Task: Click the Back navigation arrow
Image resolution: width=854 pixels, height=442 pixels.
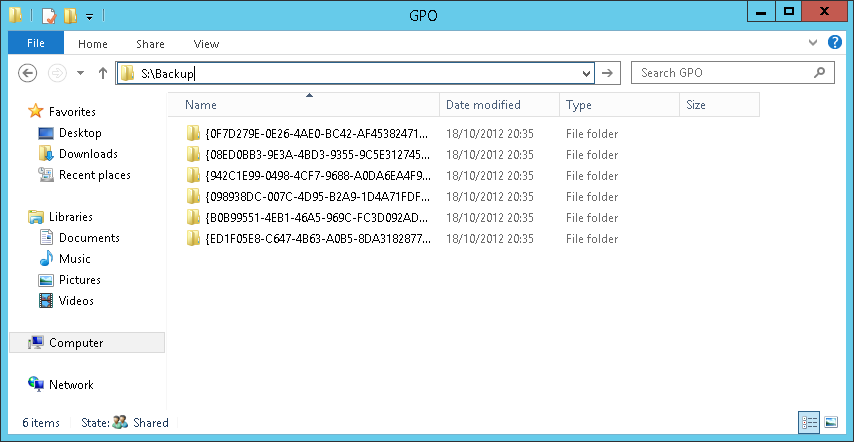Action: (x=28, y=73)
